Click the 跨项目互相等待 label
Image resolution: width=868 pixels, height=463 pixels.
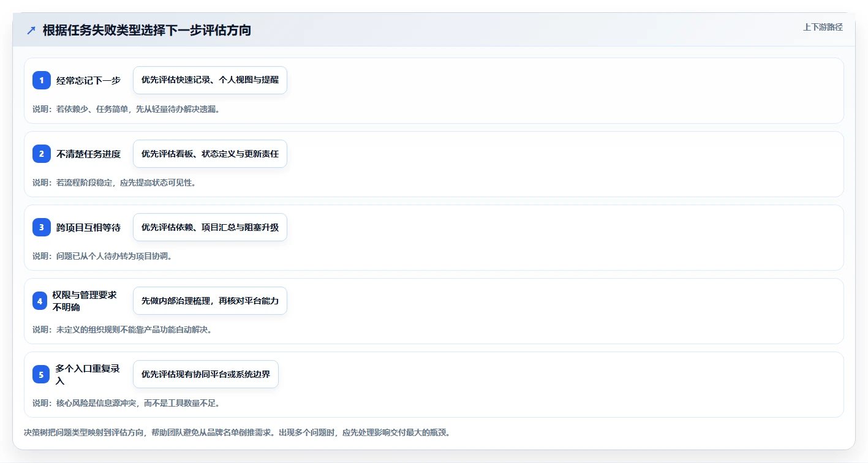coord(89,227)
